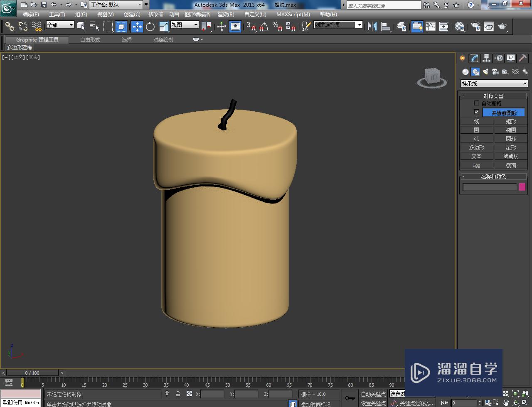Collapse the 对象类型 rollout
532x407 pixels.
point(493,96)
